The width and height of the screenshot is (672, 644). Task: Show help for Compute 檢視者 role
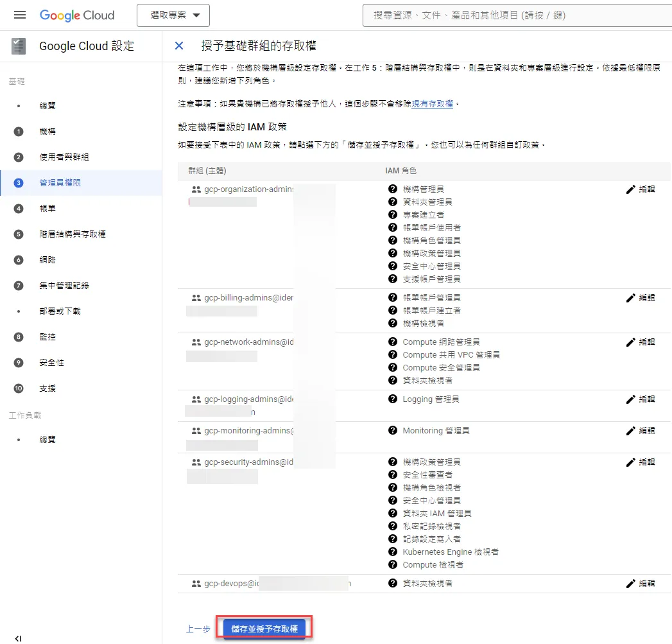(393, 564)
